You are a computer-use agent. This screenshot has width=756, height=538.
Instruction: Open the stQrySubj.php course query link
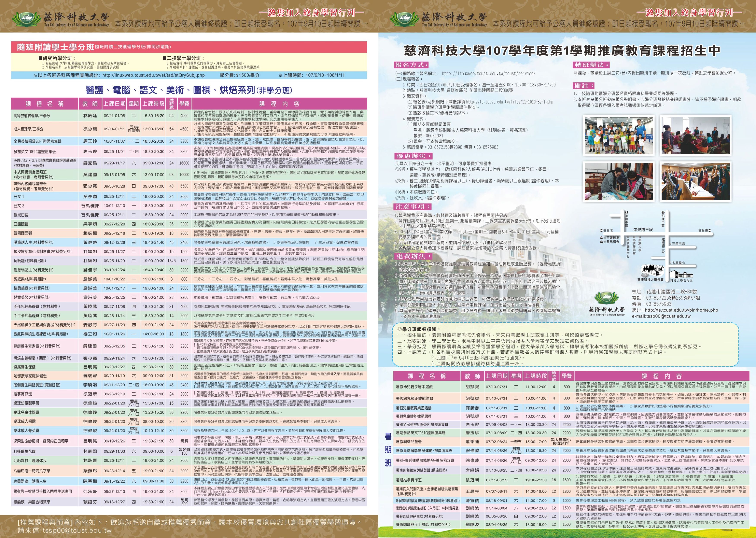point(153,75)
